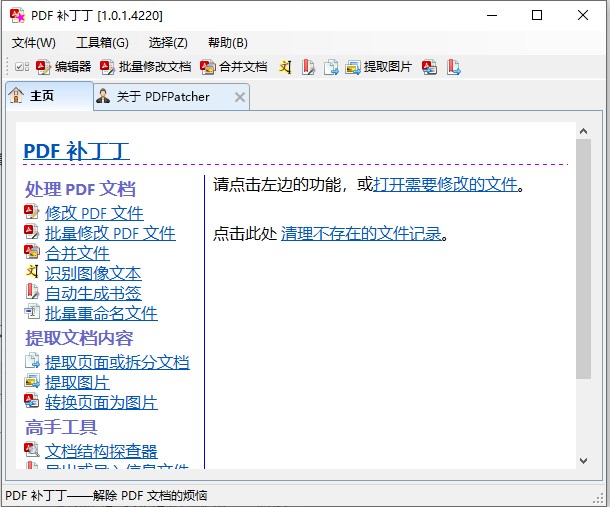This screenshot has height=507, width=610.
Task: Open the 工具箱(G) menu
Action: (x=102, y=42)
